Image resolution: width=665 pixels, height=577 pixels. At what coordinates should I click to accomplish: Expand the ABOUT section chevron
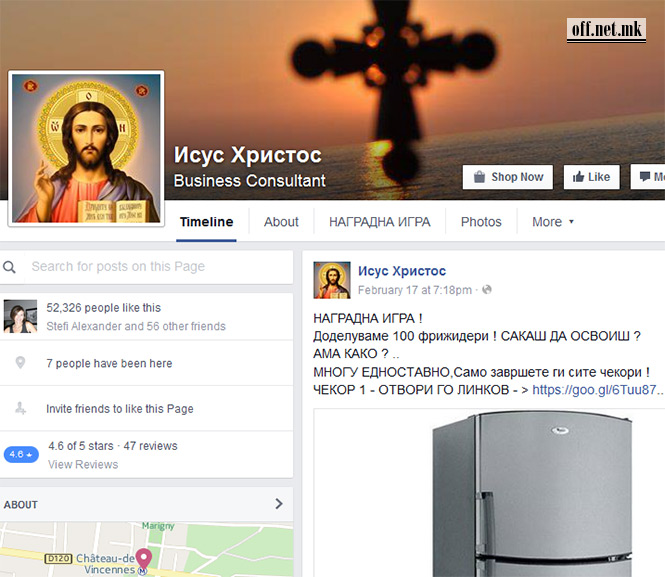pyautogui.click(x=279, y=504)
